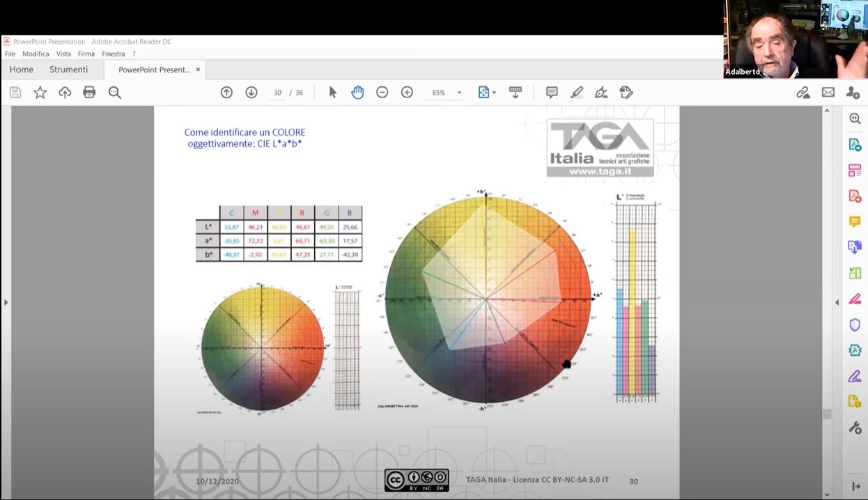Bookmark file with the star icon
This screenshot has width=868, height=500.
tap(40, 92)
